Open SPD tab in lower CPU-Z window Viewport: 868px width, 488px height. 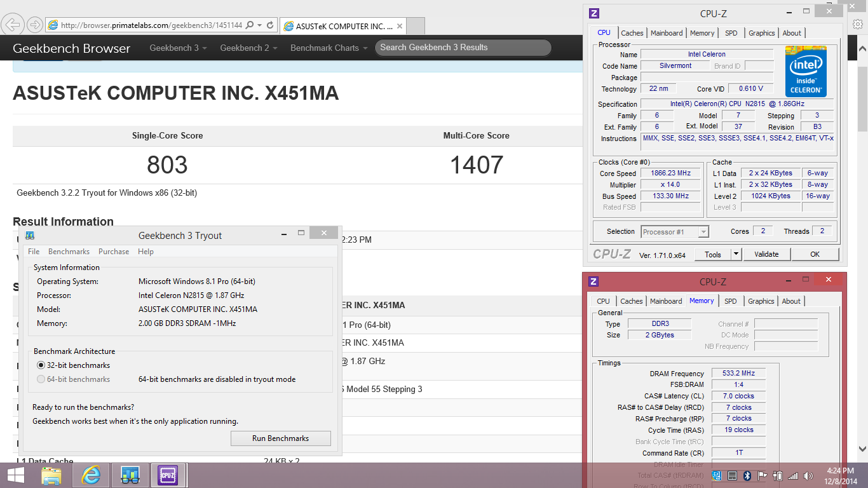click(x=731, y=301)
